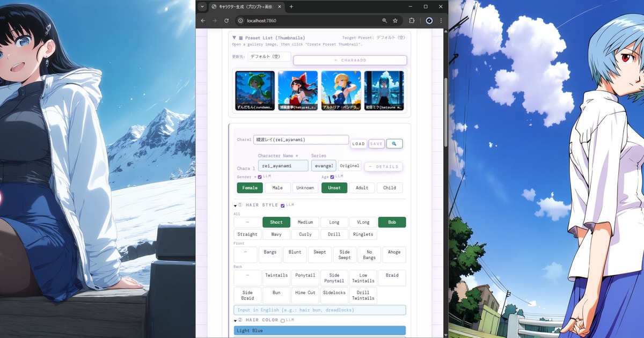Toggle the VLong hair option
Viewport: 644px width, 338px height.
click(363, 222)
